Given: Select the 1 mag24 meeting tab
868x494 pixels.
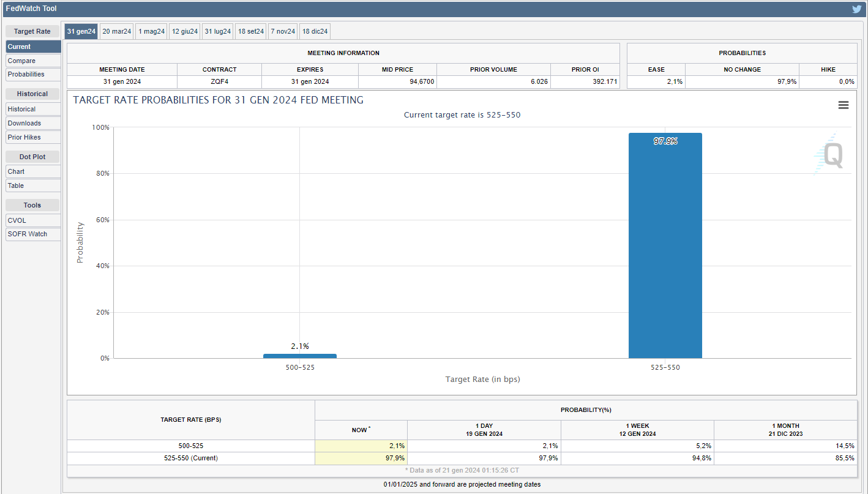Looking at the screenshot, I should pyautogui.click(x=151, y=31).
